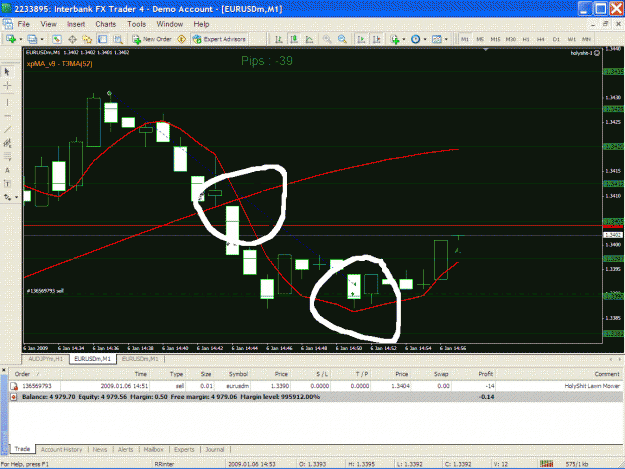The width and height of the screenshot is (625, 469).
Task: Open the Tools menu
Action: tap(136, 24)
